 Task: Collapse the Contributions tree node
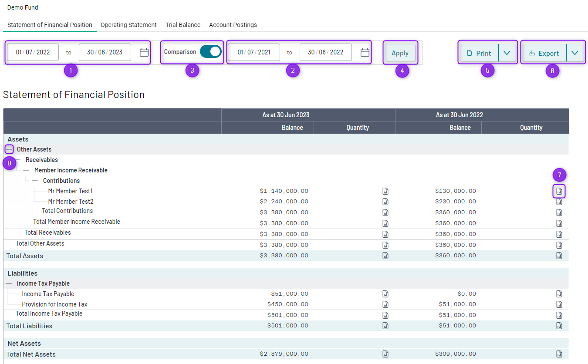point(35,181)
